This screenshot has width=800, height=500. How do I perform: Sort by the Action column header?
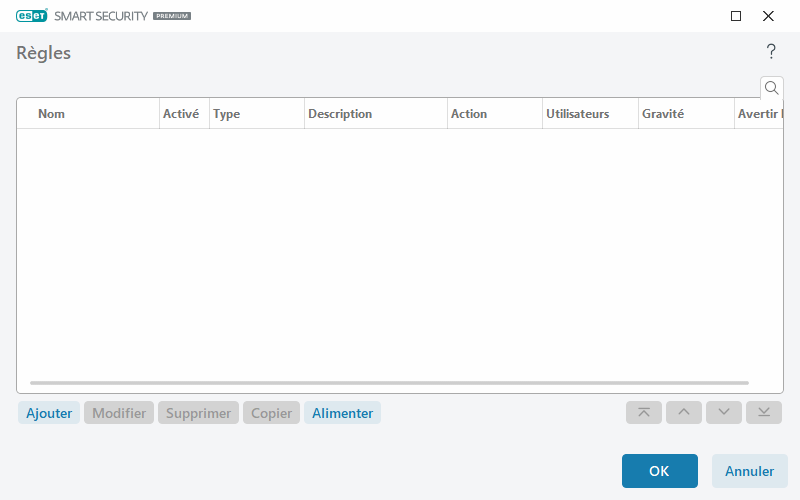pyautogui.click(x=495, y=114)
